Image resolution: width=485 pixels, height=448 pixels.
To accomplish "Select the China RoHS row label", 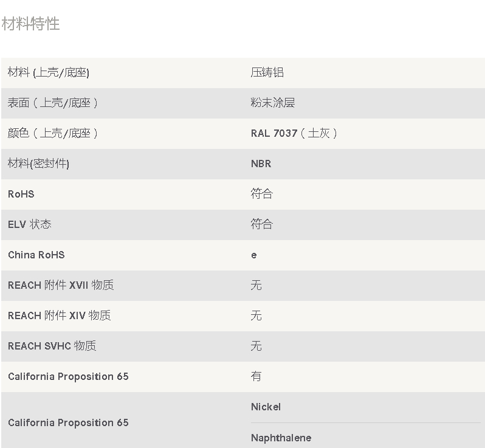I will pos(36,255).
